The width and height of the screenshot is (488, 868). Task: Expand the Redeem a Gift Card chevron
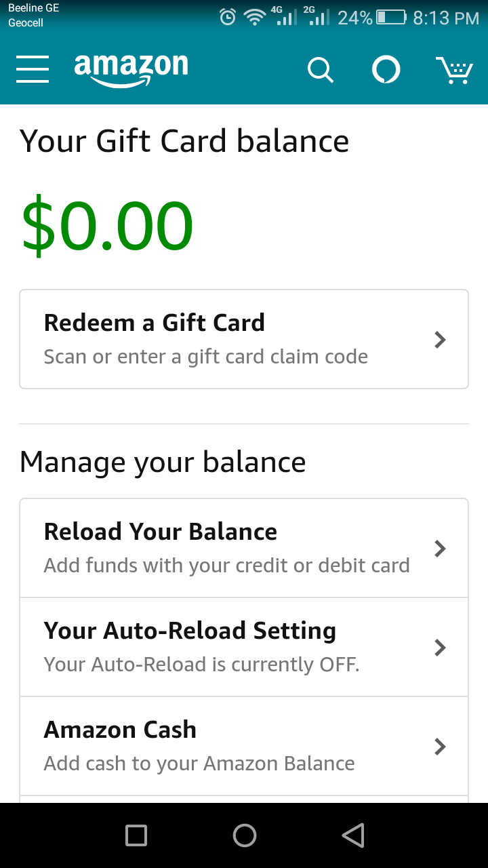(x=440, y=340)
